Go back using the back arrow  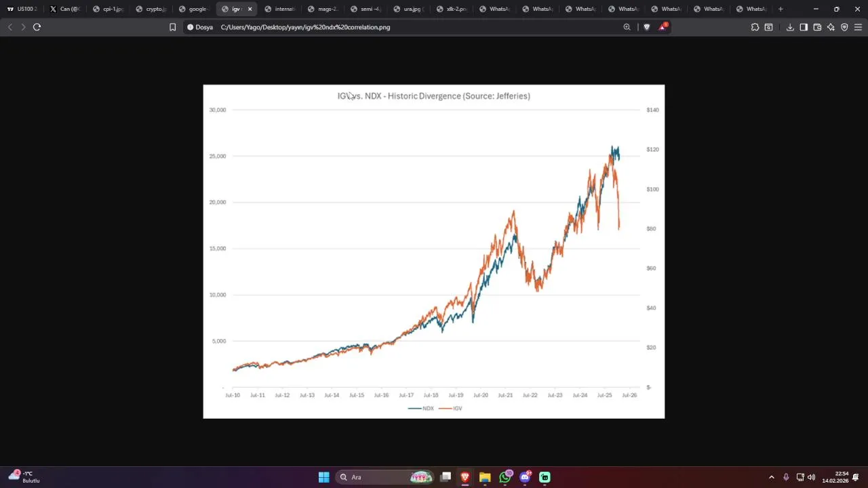tap(9, 27)
